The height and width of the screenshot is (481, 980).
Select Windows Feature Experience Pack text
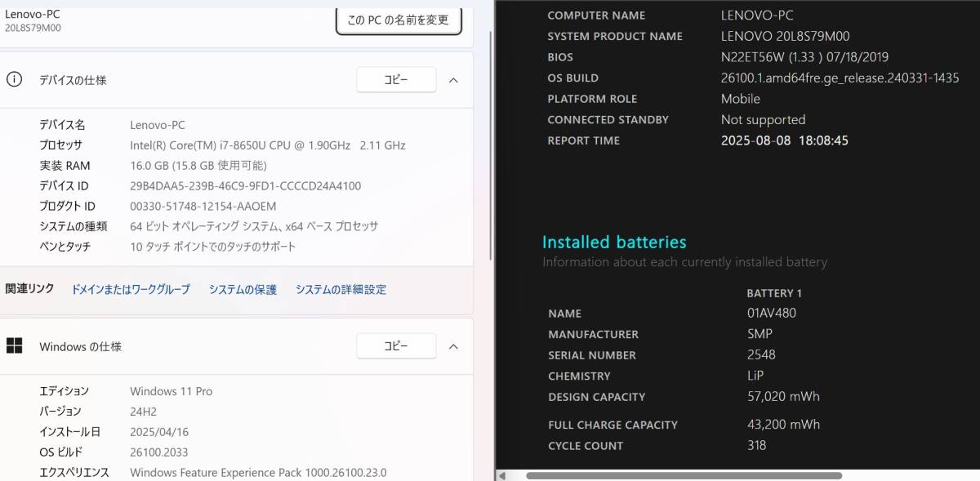click(x=258, y=472)
